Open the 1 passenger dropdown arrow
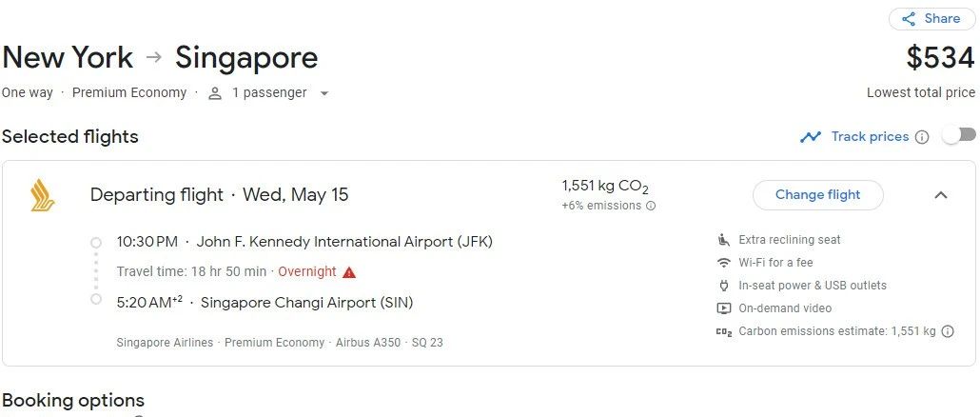Screen dimensions: 980x417 pos(323,94)
